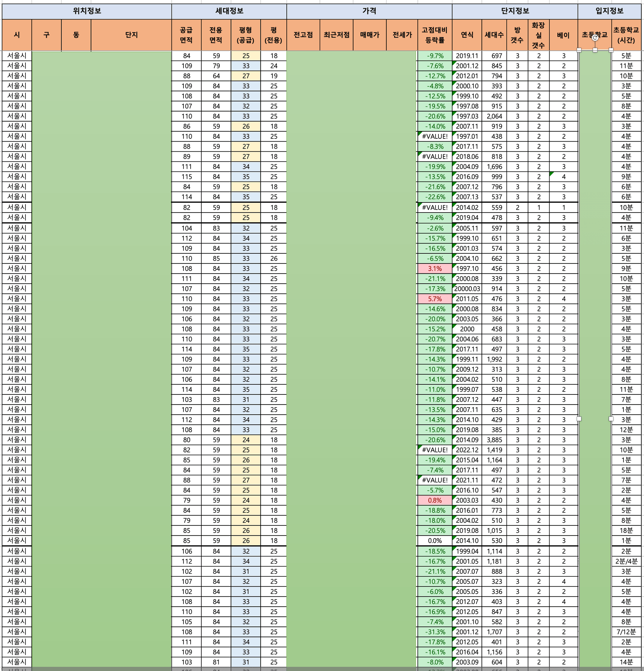
Task: Click the red 3.1% cell
Action: click(x=435, y=269)
